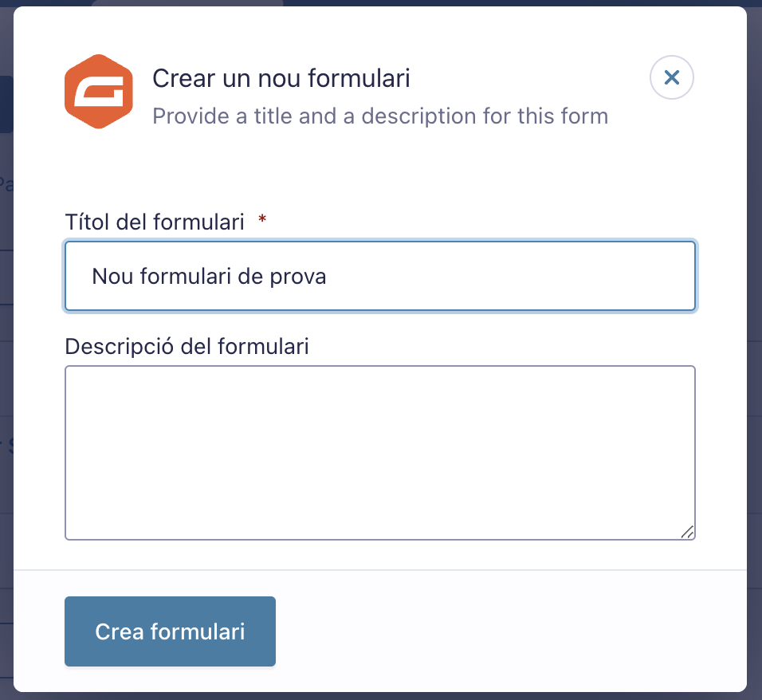
Task: Click the Provide a title subtitle text
Action: pos(380,116)
